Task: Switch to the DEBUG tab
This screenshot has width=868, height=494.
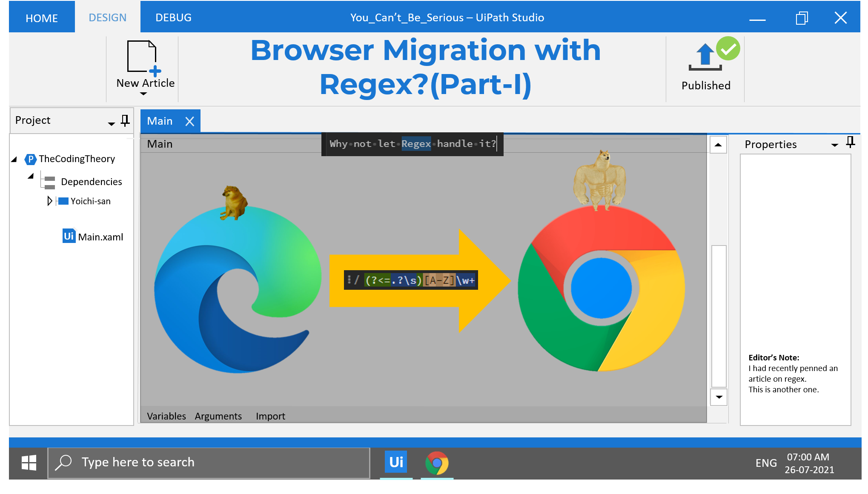Action: click(173, 17)
